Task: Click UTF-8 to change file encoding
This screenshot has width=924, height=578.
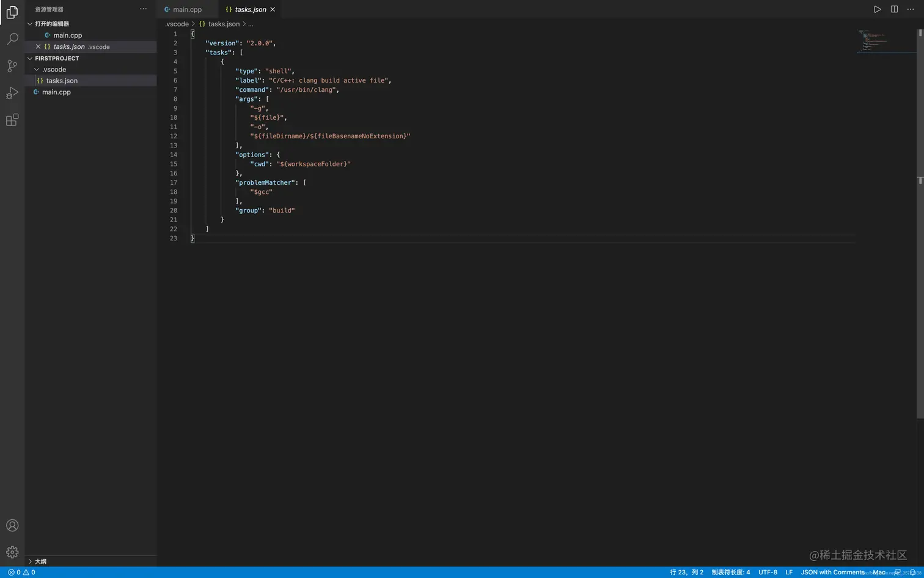Action: coord(768,572)
